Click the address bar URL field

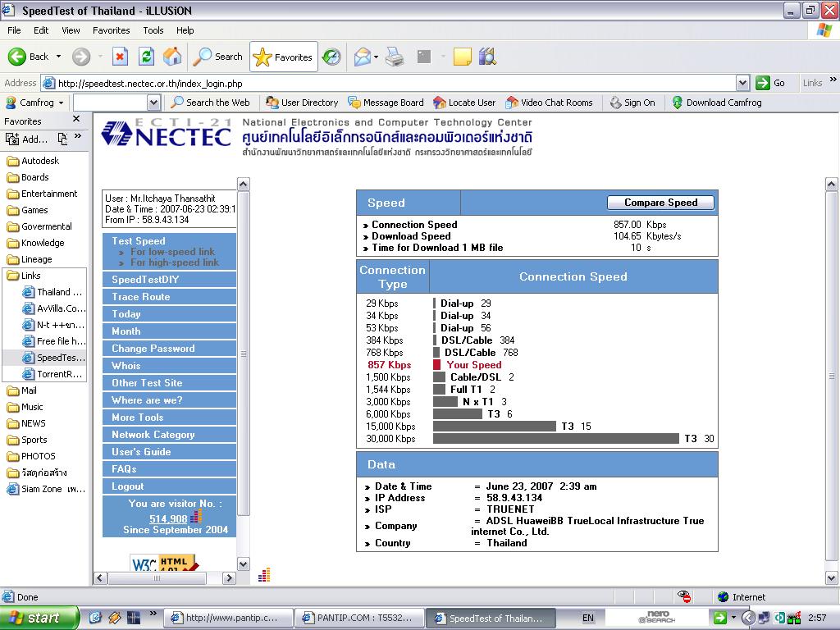[x=395, y=83]
